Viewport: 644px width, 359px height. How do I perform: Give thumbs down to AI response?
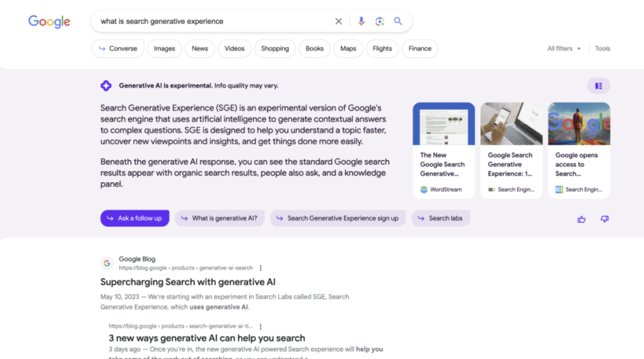click(605, 219)
